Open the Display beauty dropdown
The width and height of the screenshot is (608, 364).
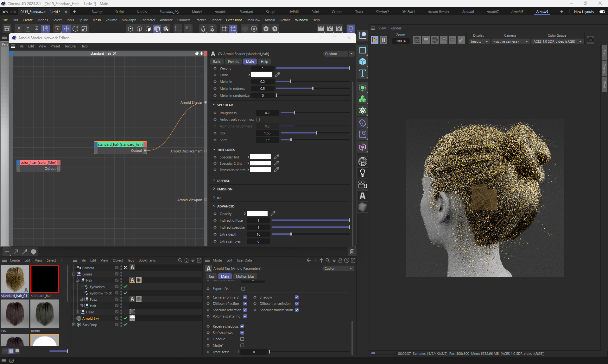click(x=479, y=41)
